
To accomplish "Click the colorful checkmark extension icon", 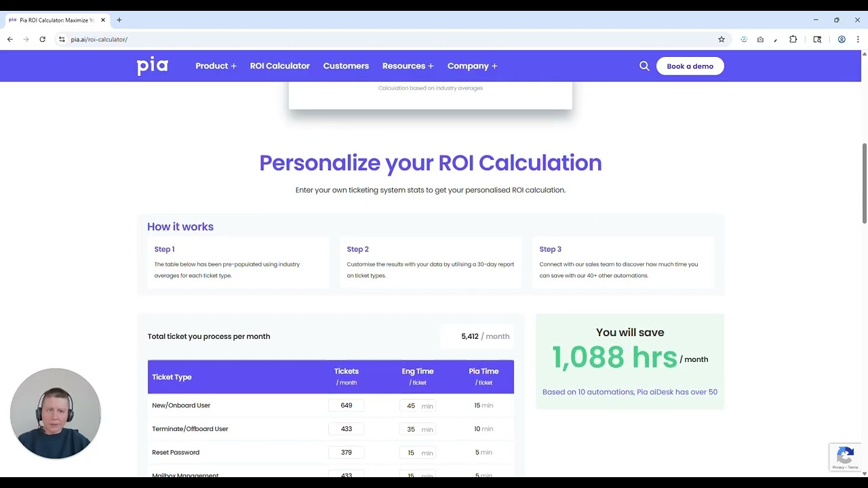I will click(x=744, y=39).
